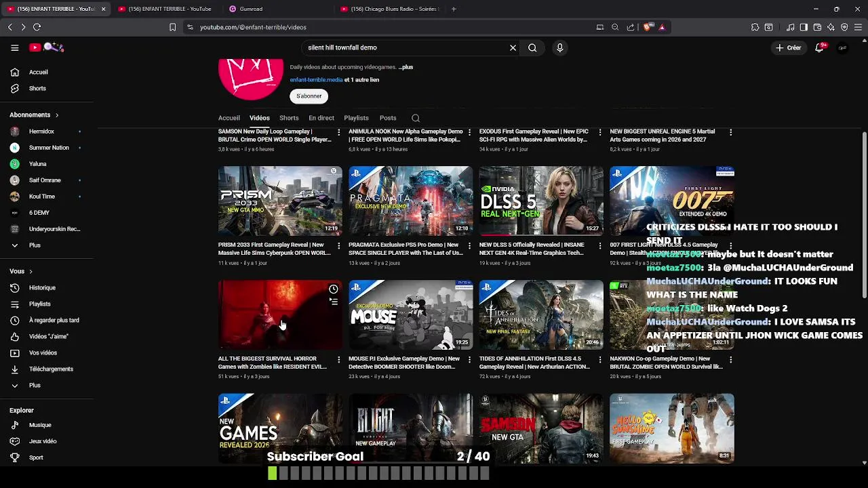Image resolution: width=868 pixels, height=488 pixels.
Task: Open the PRISM 2033 video thumbnail
Action: 280,201
